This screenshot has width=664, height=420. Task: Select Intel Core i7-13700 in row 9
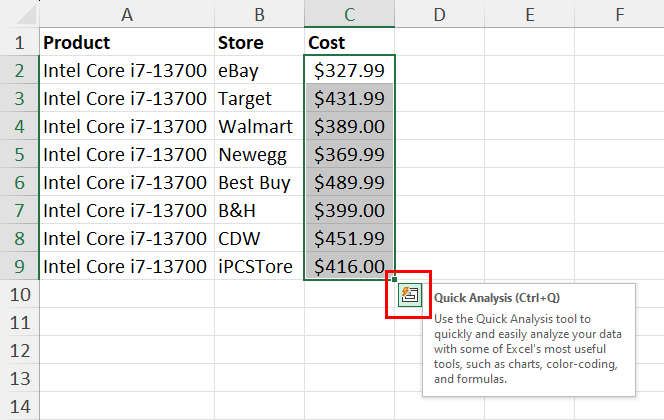pos(127,266)
